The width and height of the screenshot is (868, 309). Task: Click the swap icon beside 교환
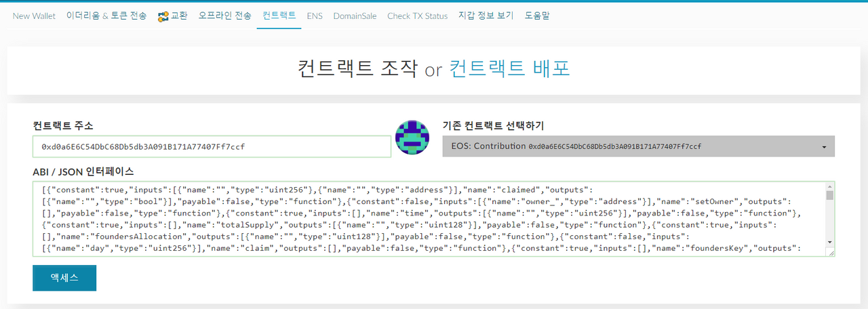[163, 16]
